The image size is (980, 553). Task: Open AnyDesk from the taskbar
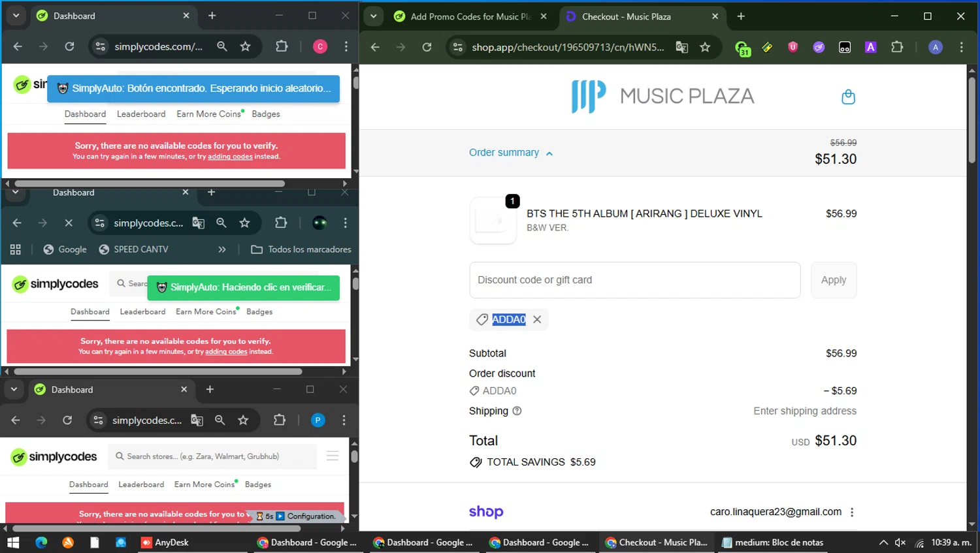[165, 543]
